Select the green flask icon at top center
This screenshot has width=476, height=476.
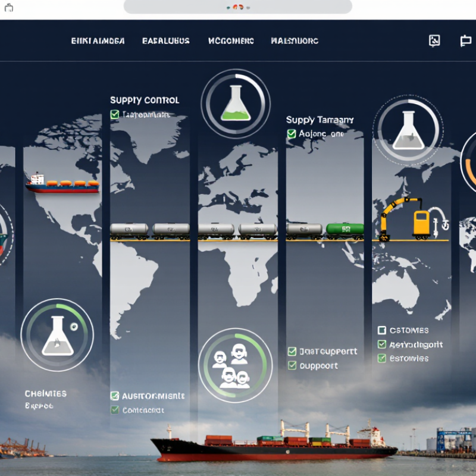(x=236, y=103)
